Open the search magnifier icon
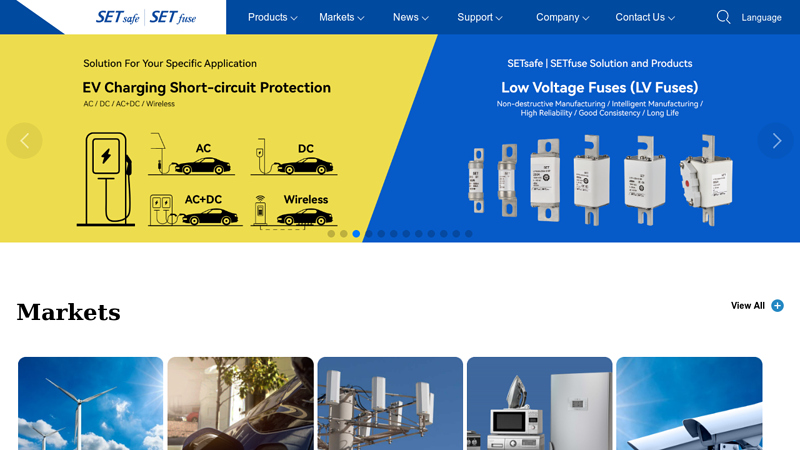 tap(723, 17)
